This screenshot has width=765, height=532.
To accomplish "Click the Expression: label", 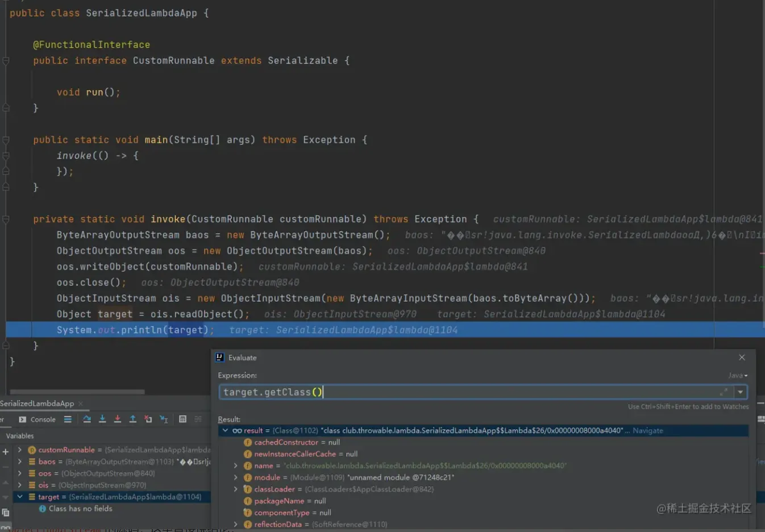I will tap(238, 375).
